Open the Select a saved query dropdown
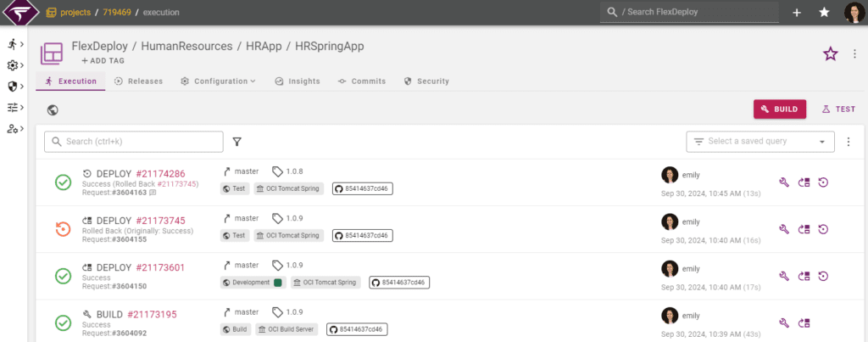This screenshot has height=342, width=868. click(x=760, y=142)
